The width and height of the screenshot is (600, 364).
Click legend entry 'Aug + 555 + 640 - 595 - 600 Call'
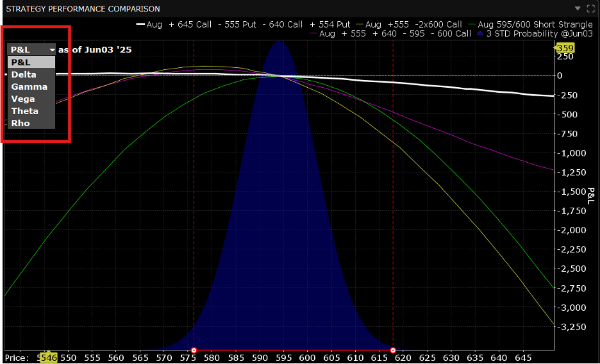(x=395, y=34)
